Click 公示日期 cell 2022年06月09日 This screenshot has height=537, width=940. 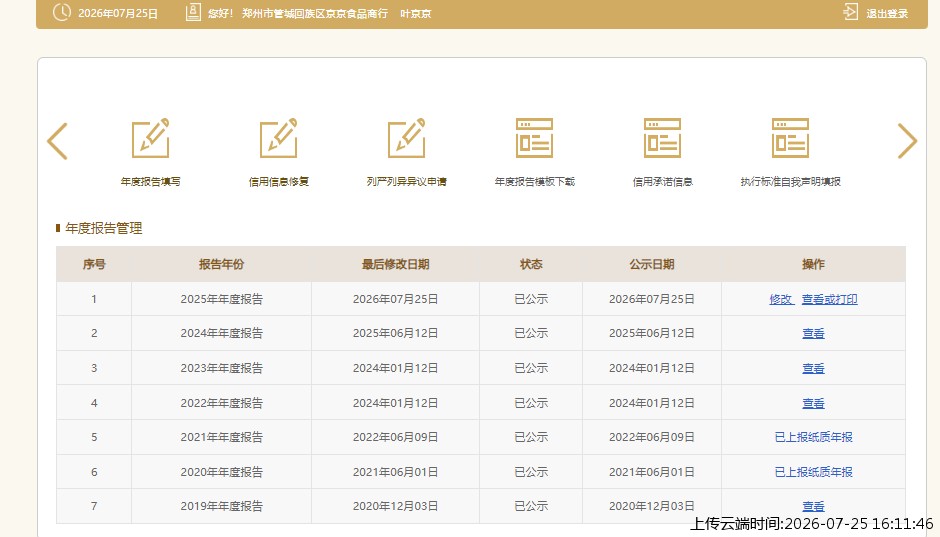click(652, 437)
